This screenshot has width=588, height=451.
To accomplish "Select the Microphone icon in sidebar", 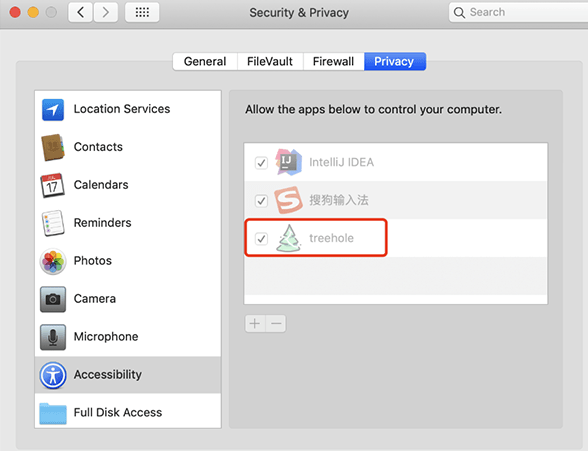I will [x=53, y=337].
